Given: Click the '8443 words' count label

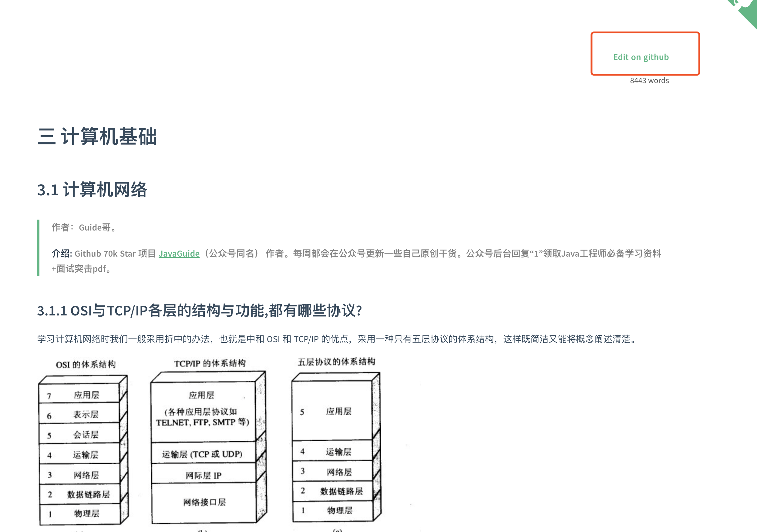Looking at the screenshot, I should pos(649,80).
